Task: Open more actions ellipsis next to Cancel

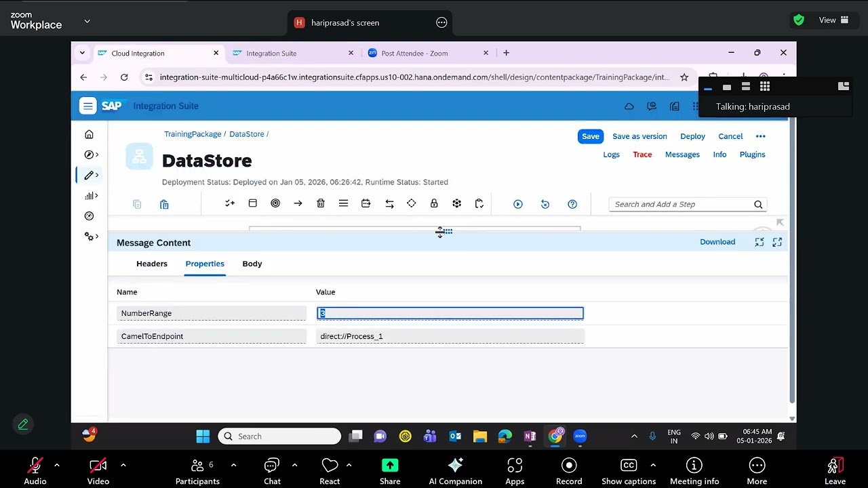Action: [x=761, y=136]
